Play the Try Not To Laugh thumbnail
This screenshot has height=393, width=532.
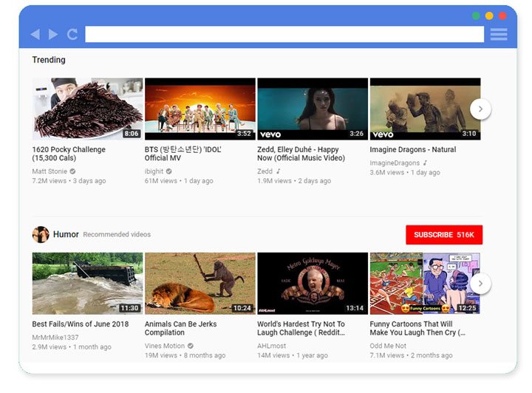click(x=313, y=283)
